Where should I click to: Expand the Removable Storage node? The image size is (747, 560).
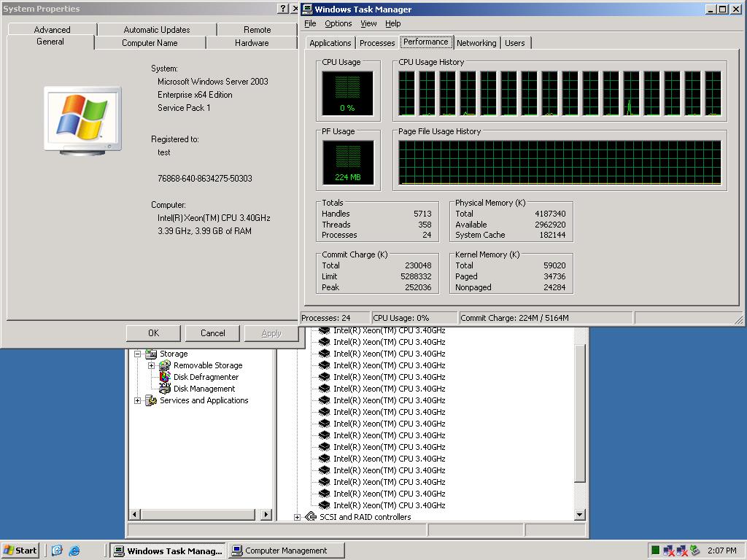pyautogui.click(x=151, y=365)
